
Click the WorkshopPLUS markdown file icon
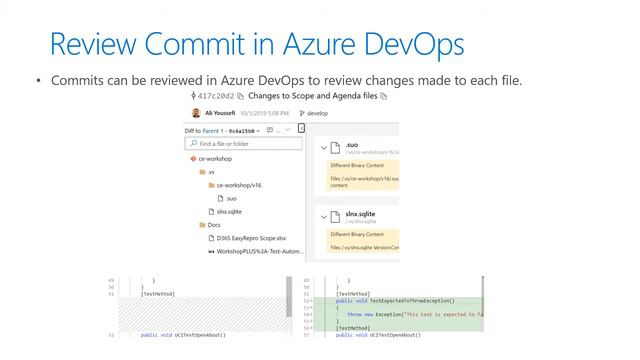[x=211, y=252]
